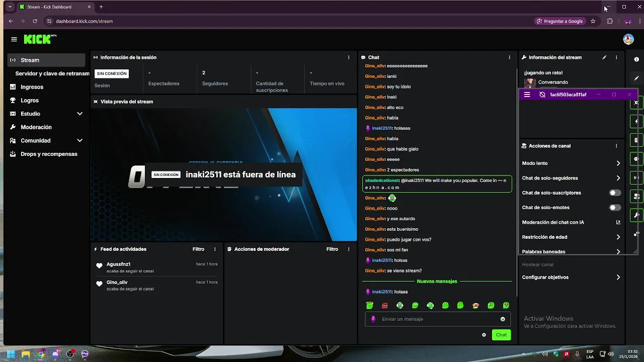Open a new browser tab
Screen dimensions: 644x362
click(101, 7)
